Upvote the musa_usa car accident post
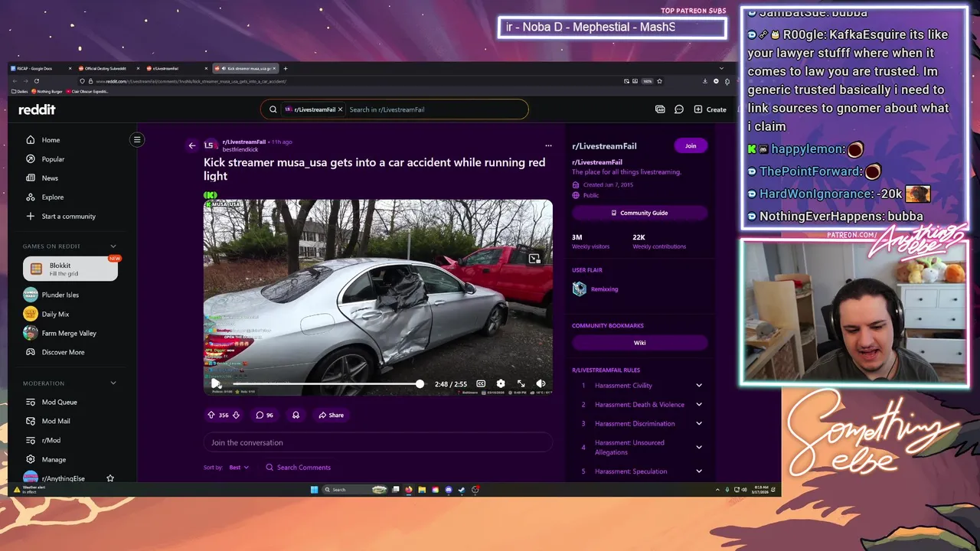Viewport: 980px width, 551px height. pyautogui.click(x=211, y=415)
